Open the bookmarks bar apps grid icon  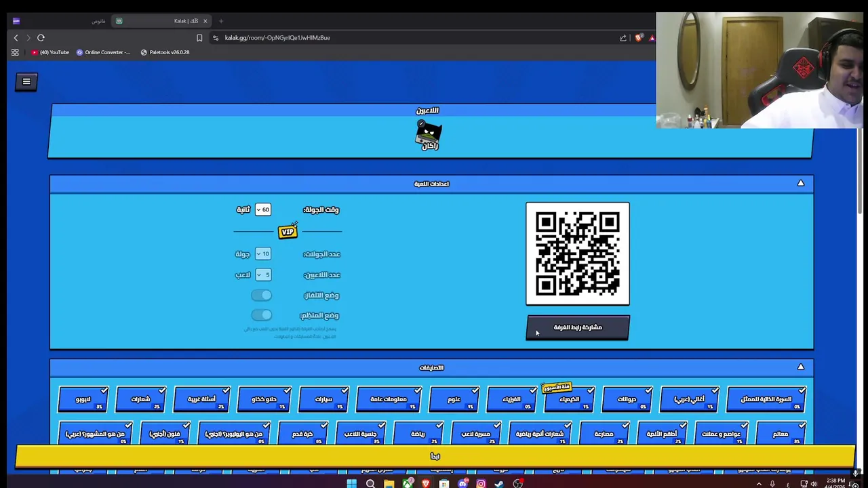pos(15,52)
